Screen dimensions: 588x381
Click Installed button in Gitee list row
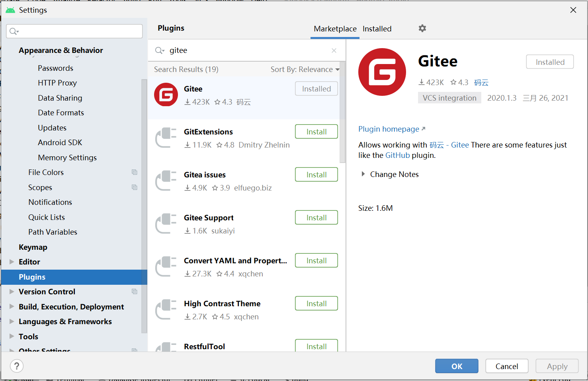[316, 89]
